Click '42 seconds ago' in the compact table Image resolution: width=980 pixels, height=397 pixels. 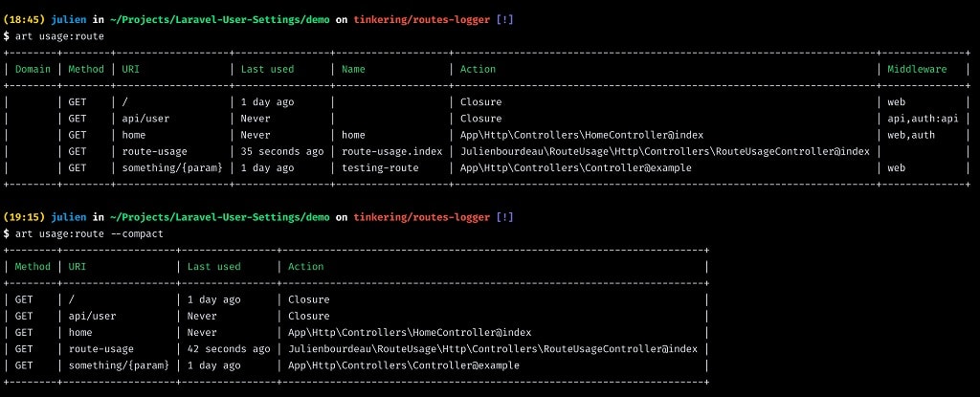tap(229, 349)
